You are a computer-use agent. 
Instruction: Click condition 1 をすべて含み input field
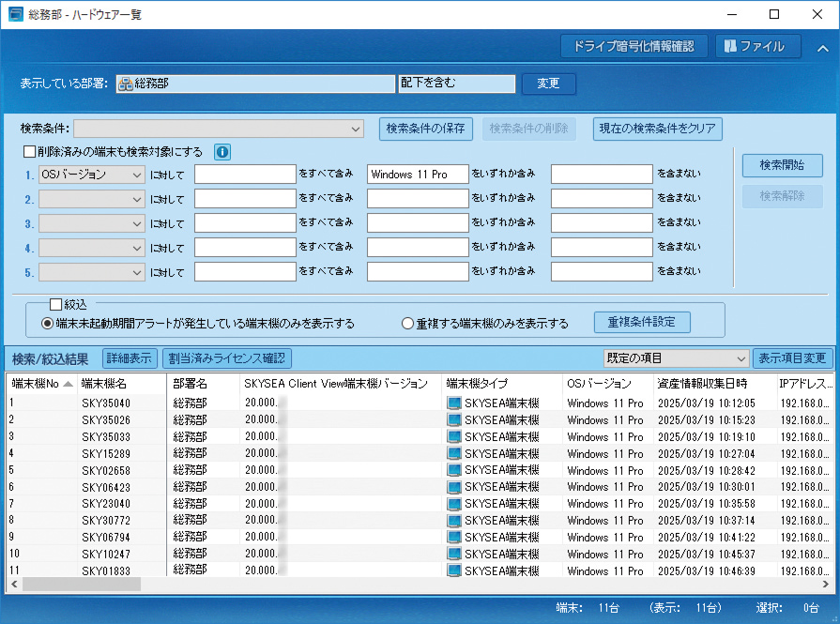tap(245, 175)
